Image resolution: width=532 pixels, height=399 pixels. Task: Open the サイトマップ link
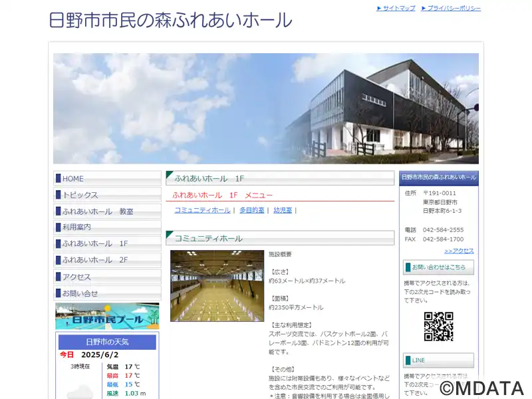pos(396,8)
